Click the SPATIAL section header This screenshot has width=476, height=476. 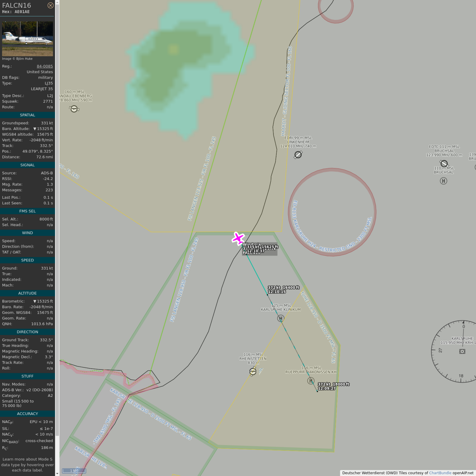point(27,115)
